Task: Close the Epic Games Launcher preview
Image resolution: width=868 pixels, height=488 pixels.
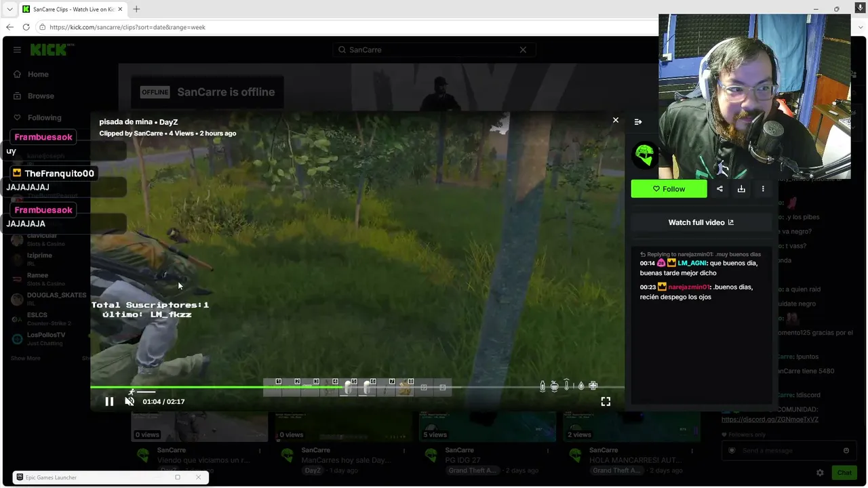Action: click(198, 477)
